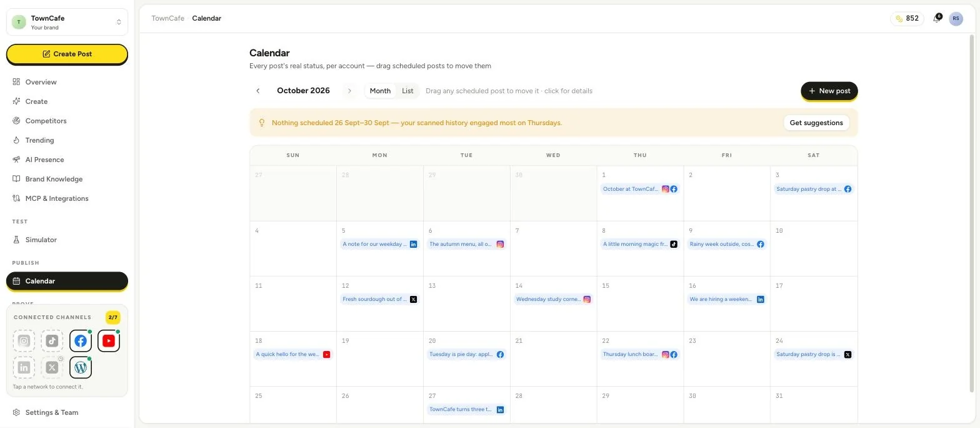Click the yellow Create Post button
This screenshot has height=428, width=980.
67,54
